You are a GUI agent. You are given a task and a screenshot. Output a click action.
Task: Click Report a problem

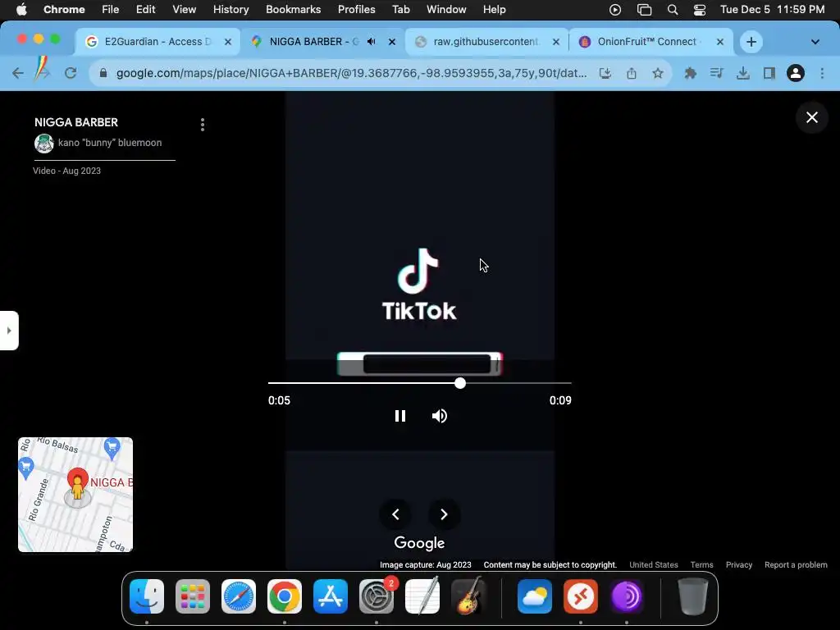(796, 564)
